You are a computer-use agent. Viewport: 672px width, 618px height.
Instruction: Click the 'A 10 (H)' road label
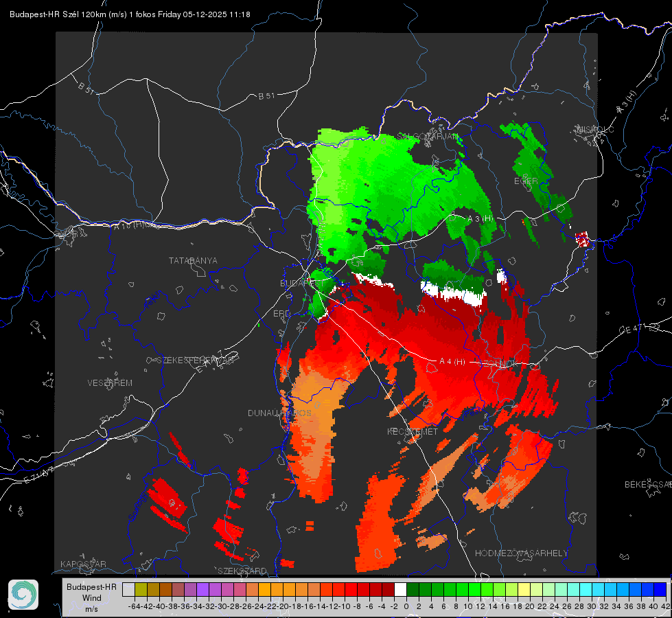click(130, 225)
